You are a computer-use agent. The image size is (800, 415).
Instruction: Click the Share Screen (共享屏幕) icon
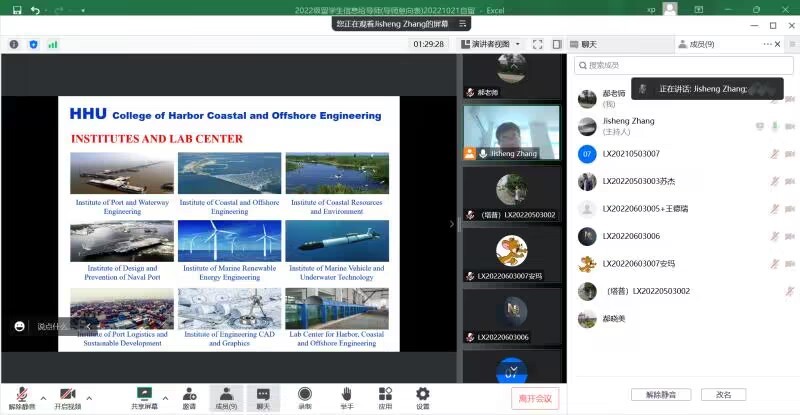tap(144, 397)
